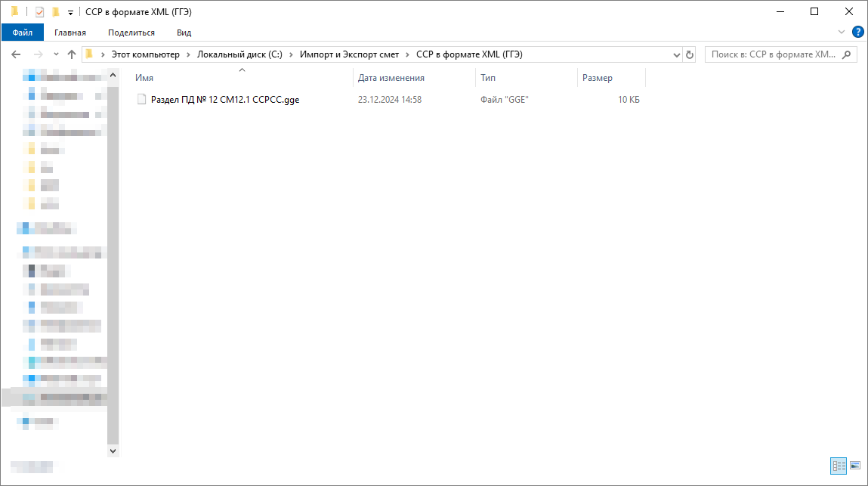
Task: Click the Properties icon in quick access toolbar
Action: pyautogui.click(x=40, y=11)
